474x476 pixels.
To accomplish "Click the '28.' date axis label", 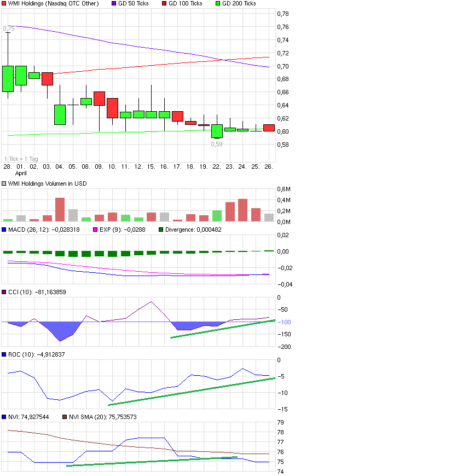I will (8, 167).
